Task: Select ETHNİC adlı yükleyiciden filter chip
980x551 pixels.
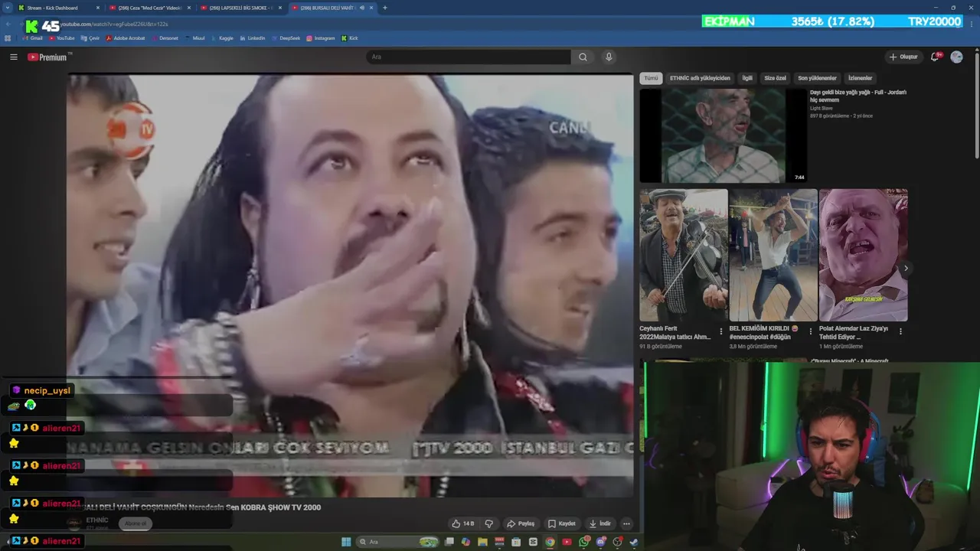Action: click(700, 78)
